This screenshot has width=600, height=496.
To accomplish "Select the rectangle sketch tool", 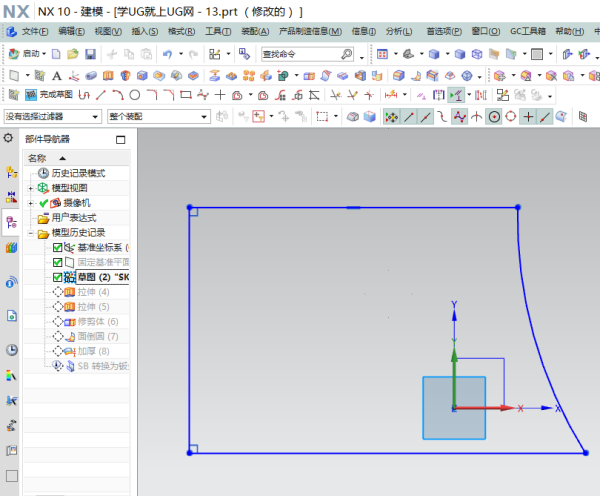I will (185, 95).
